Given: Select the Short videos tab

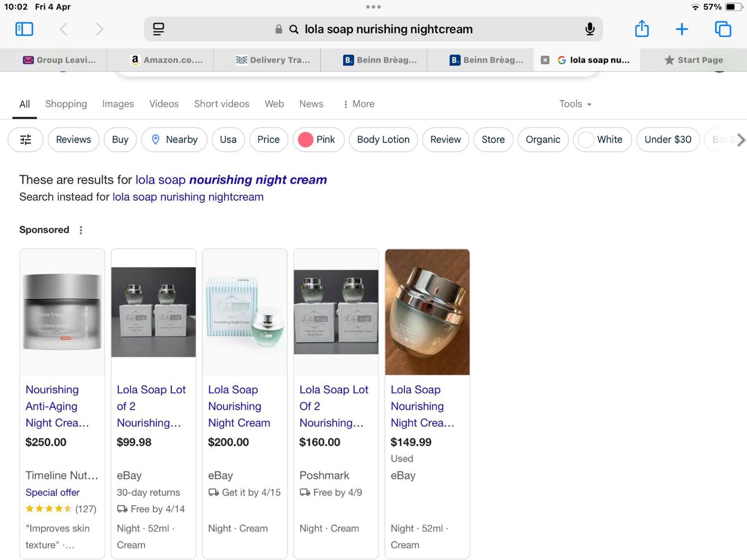Looking at the screenshot, I should tap(221, 104).
